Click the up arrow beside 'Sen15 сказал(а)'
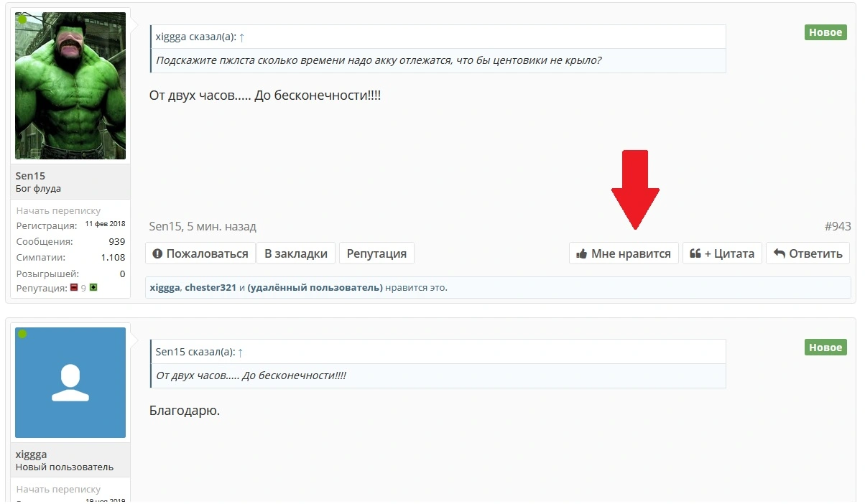 tap(241, 353)
